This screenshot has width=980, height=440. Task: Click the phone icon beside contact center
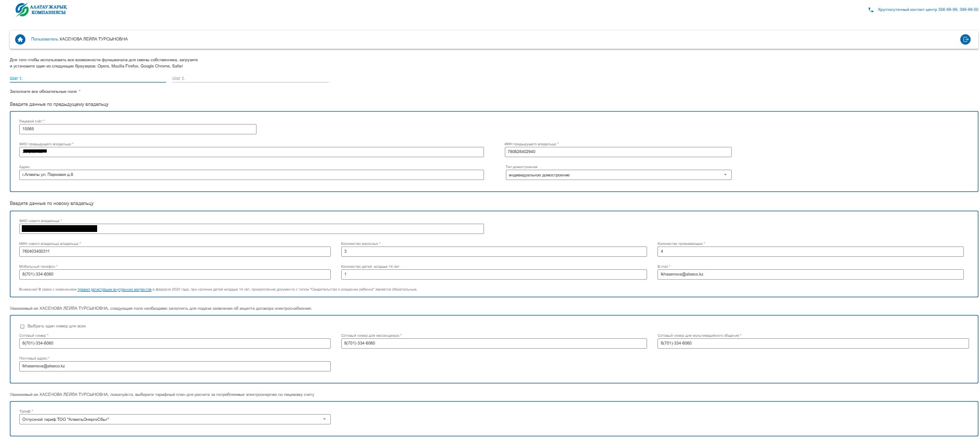(x=871, y=10)
